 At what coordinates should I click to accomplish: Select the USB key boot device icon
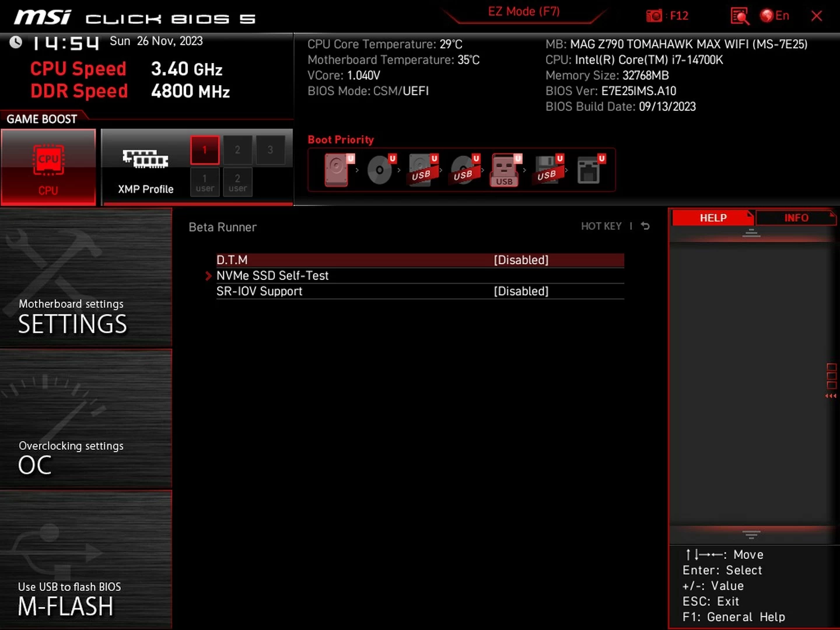505,170
